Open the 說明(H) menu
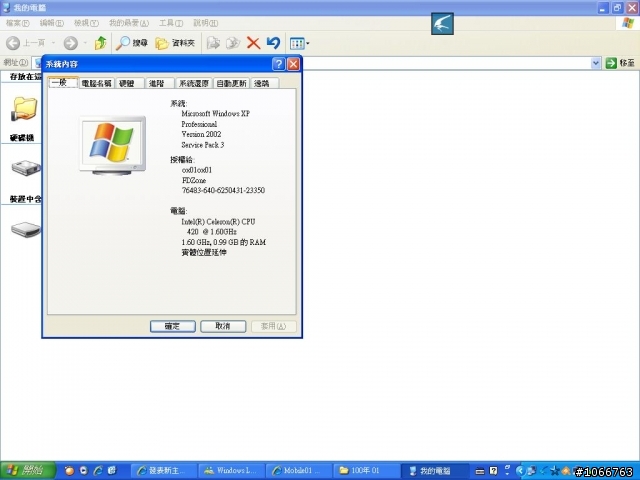 (x=205, y=23)
